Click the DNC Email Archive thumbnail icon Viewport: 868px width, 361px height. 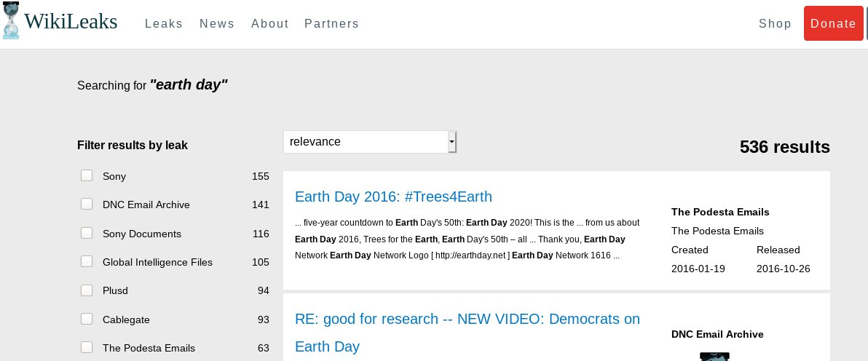714,357
